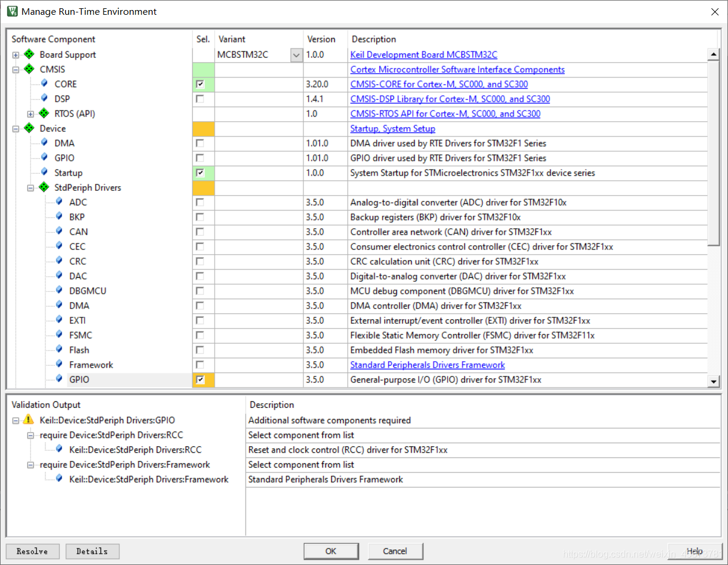Click the Sel. column header
The image size is (728, 565).
pos(203,39)
